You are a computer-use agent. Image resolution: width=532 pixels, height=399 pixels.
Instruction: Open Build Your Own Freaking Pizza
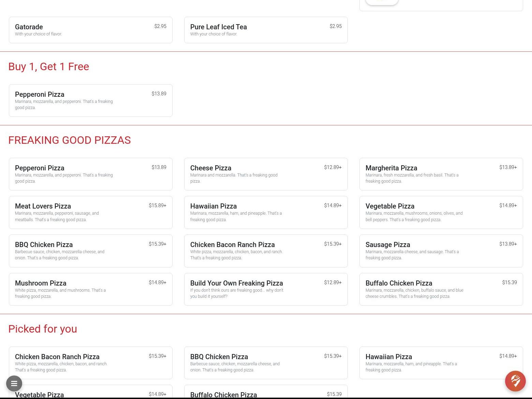coord(266,289)
